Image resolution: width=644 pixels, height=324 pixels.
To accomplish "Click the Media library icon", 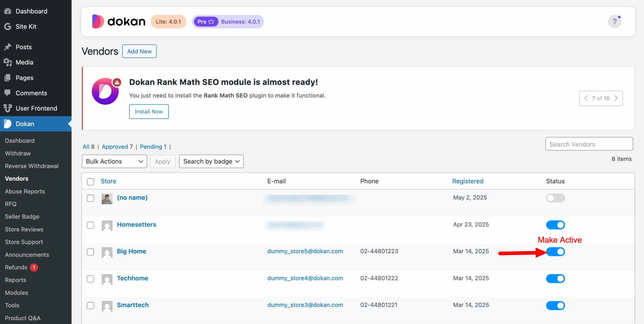I will tap(8, 62).
